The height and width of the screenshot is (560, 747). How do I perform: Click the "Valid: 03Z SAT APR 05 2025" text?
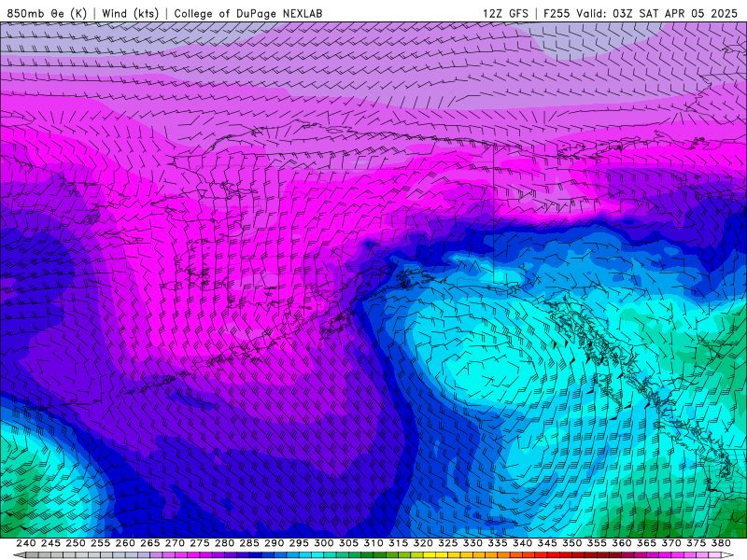[x=657, y=13]
